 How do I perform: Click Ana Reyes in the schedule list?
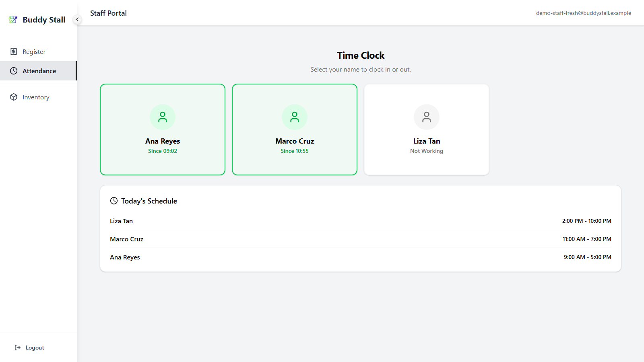pos(125,257)
